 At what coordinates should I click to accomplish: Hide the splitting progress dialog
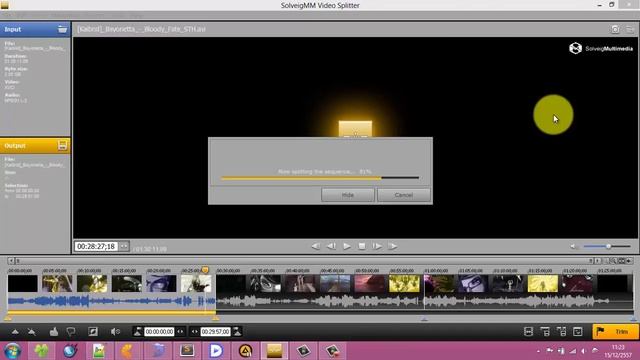(x=348, y=195)
